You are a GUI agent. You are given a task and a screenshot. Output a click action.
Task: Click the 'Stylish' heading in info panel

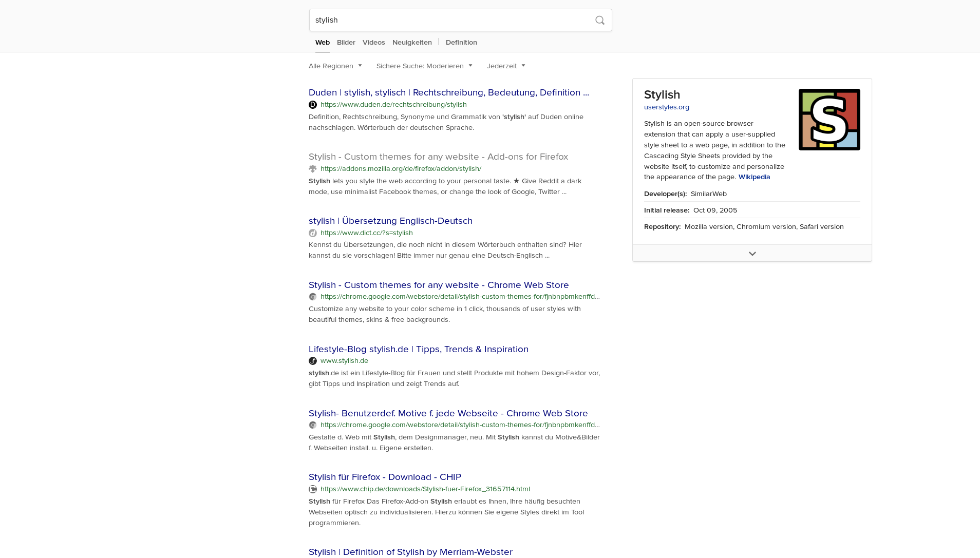[662, 94]
